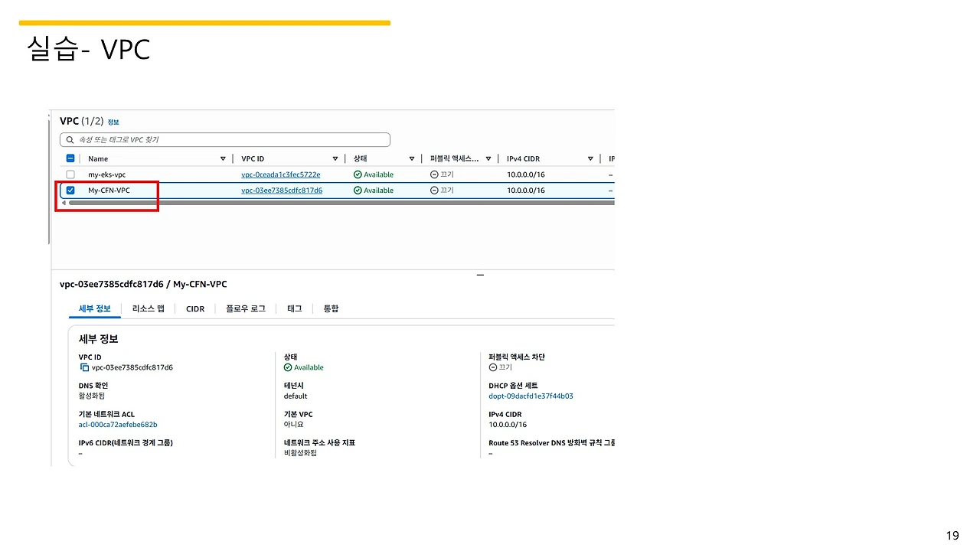Click Available status icon in my-eks-vpc row
Screen dimensions: 980x551
click(358, 174)
